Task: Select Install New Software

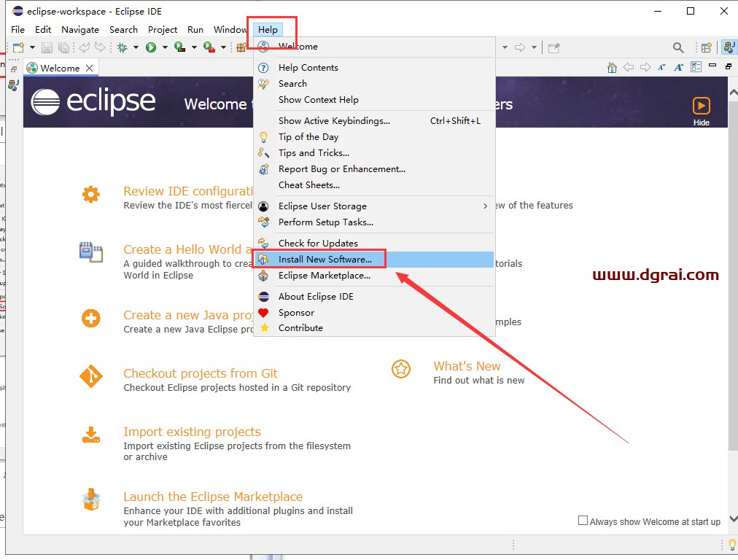Action: click(x=374, y=260)
